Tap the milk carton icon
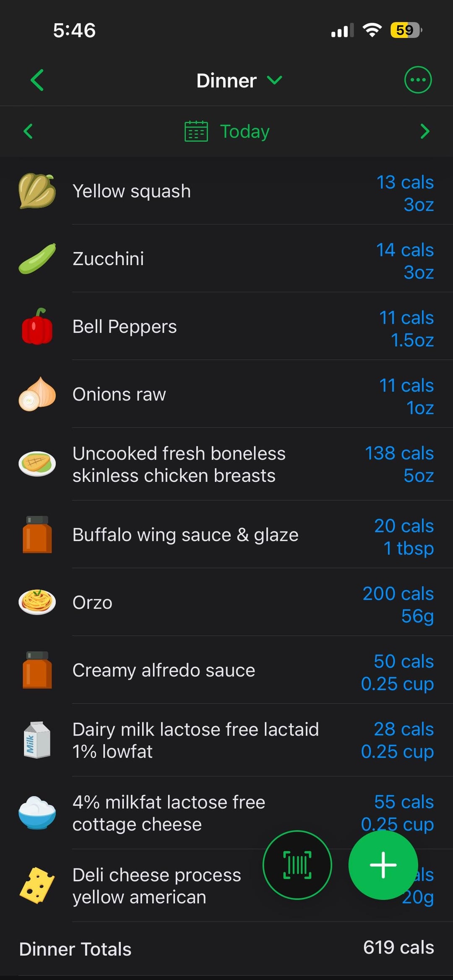 (x=37, y=740)
